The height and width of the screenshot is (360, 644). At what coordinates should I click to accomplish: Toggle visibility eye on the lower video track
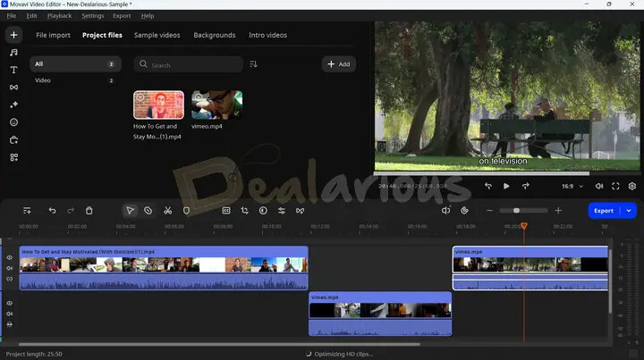10,303
